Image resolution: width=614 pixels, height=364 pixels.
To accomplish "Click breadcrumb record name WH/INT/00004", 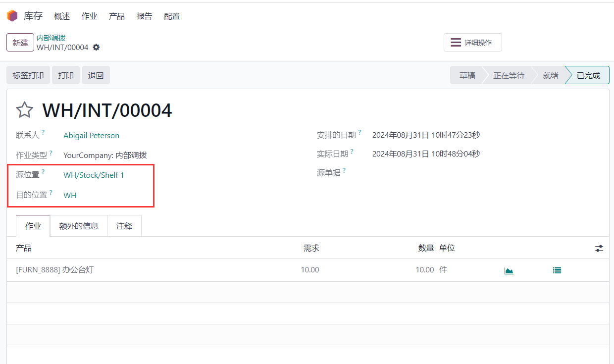I will pyautogui.click(x=62, y=48).
